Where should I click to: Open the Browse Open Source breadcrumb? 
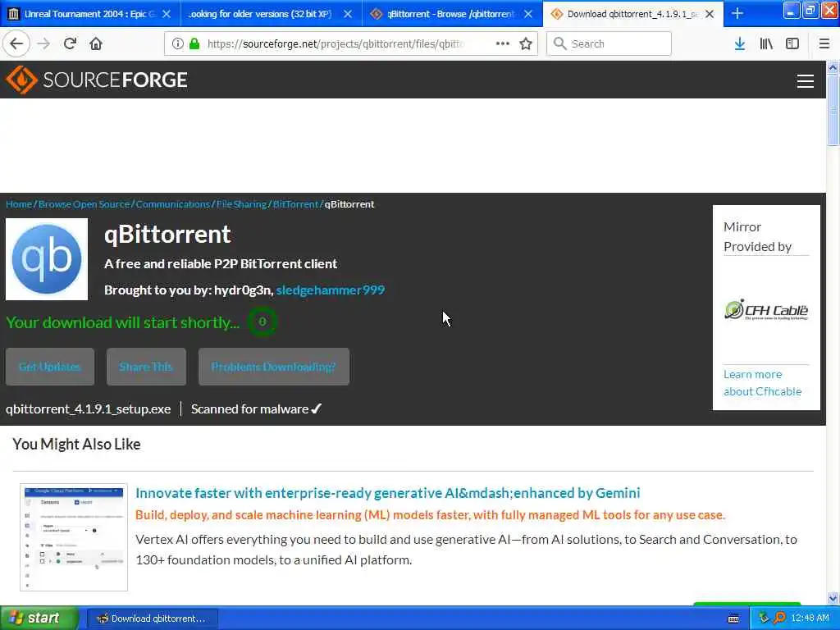coord(84,204)
